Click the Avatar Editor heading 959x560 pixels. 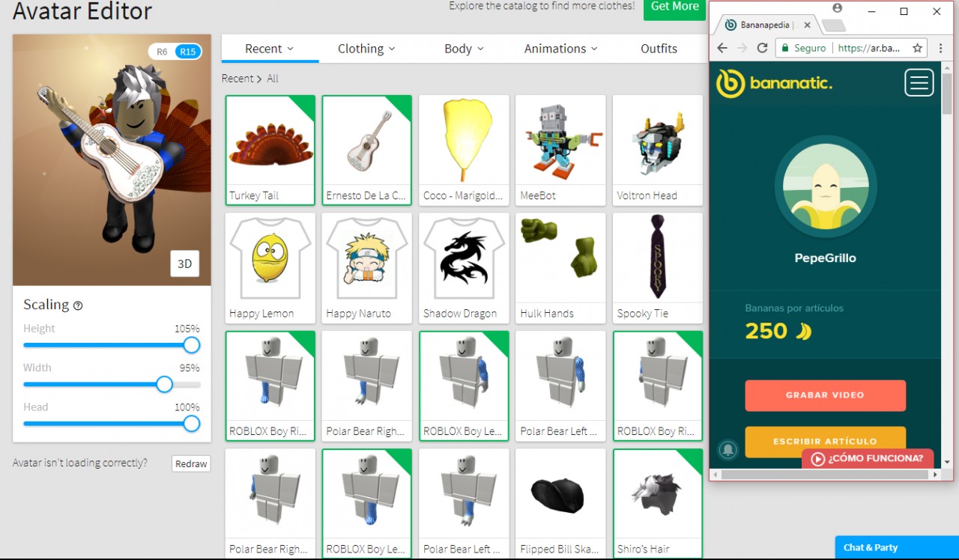point(82,11)
